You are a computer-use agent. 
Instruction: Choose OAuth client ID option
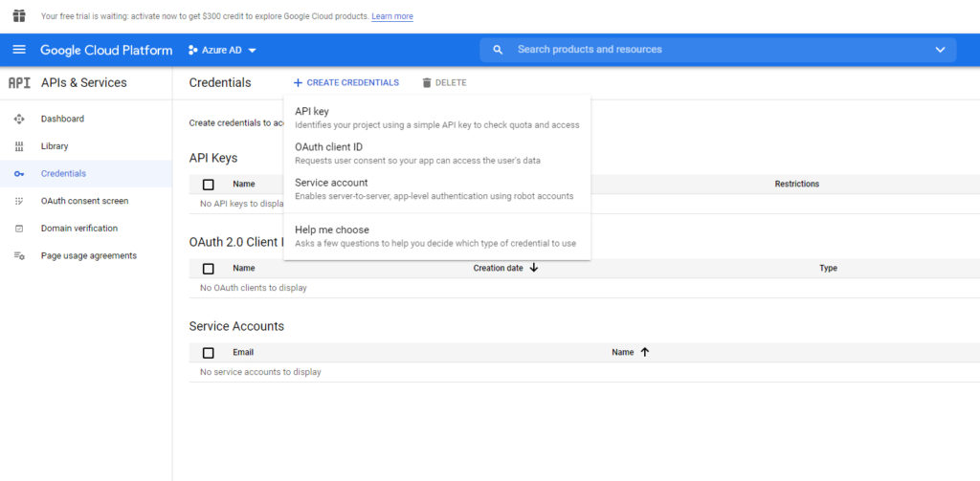[436, 153]
